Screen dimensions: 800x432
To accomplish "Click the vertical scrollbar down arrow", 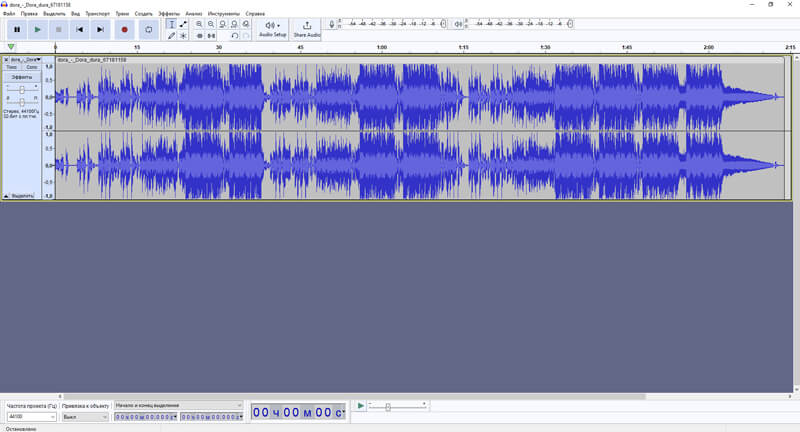I will click(796, 389).
